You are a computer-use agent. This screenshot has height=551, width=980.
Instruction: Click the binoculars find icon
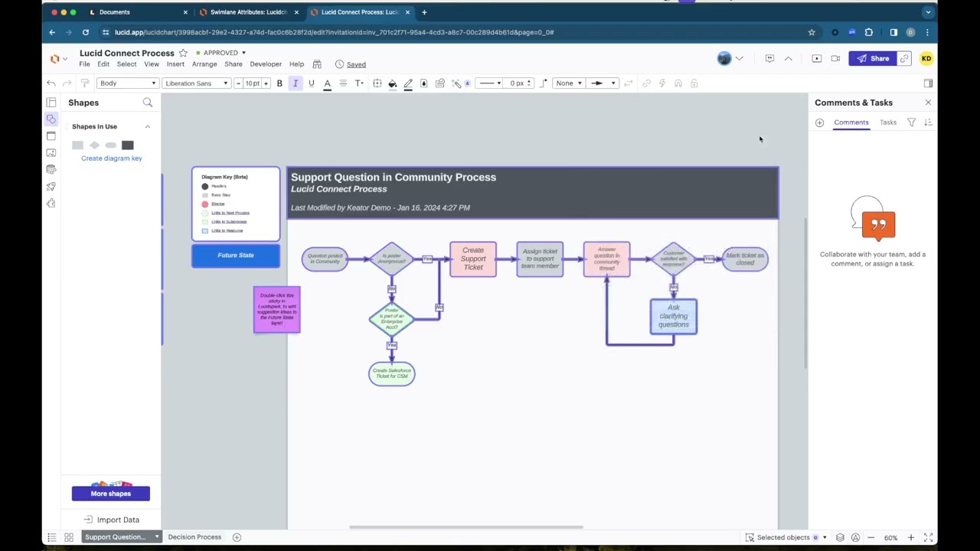317,64
